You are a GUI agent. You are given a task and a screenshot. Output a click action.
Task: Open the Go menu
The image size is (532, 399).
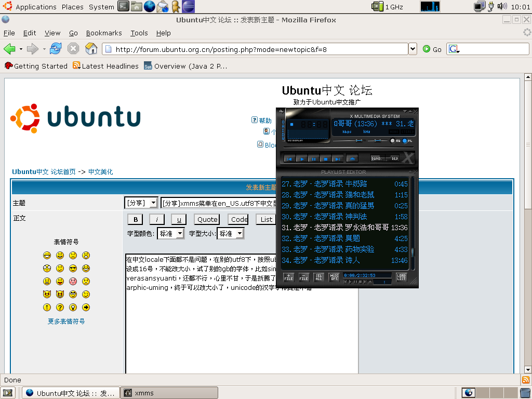[x=73, y=33]
